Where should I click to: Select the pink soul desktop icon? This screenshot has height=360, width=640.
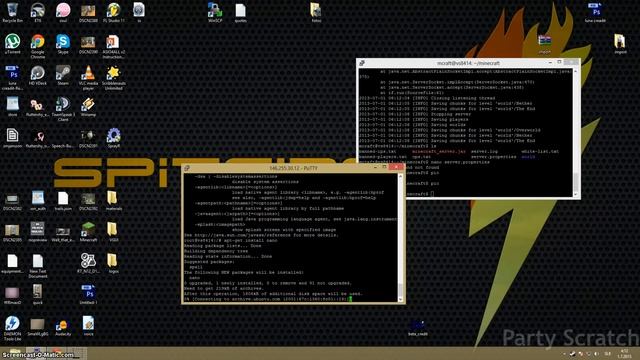point(63,13)
